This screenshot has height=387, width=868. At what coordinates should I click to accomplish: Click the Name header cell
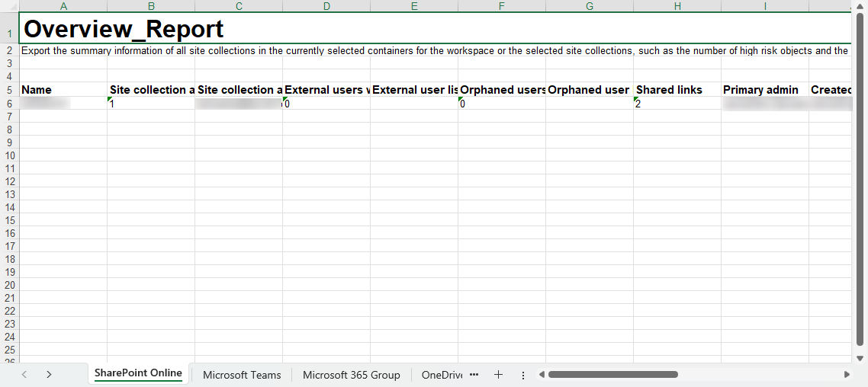[63, 90]
